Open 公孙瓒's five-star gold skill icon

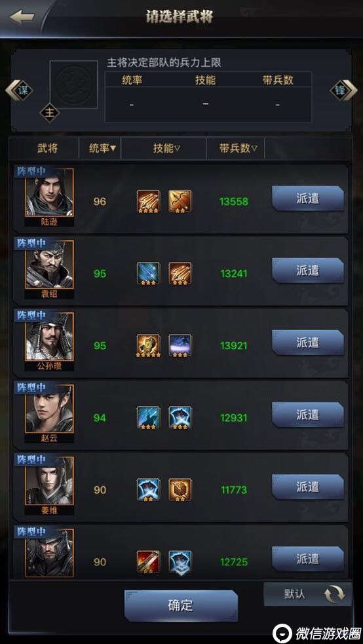tap(148, 345)
